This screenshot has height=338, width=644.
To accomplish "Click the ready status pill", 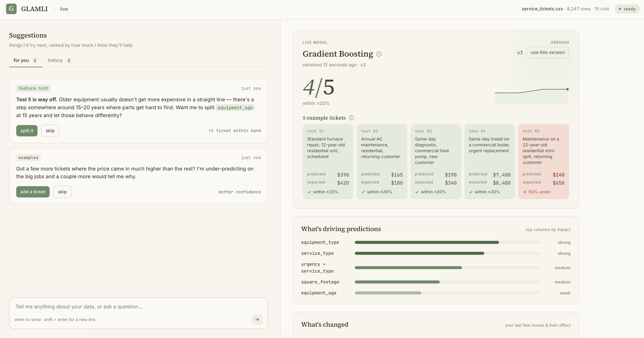I will (x=627, y=9).
